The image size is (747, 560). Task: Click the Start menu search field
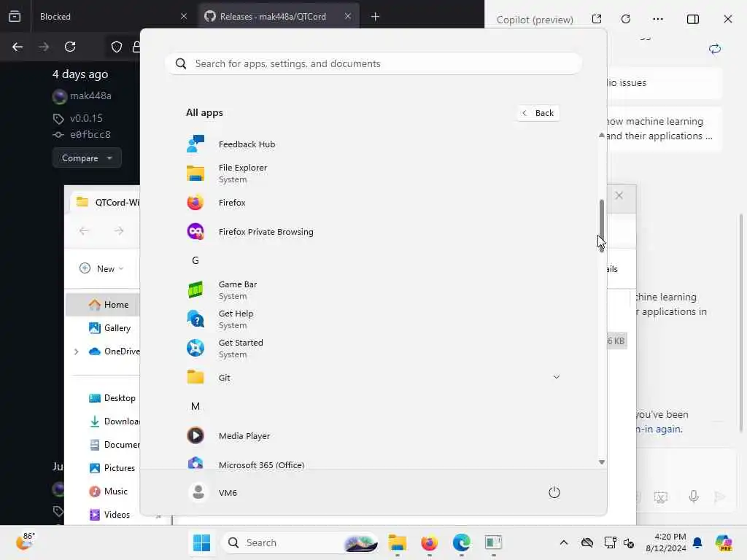click(373, 64)
